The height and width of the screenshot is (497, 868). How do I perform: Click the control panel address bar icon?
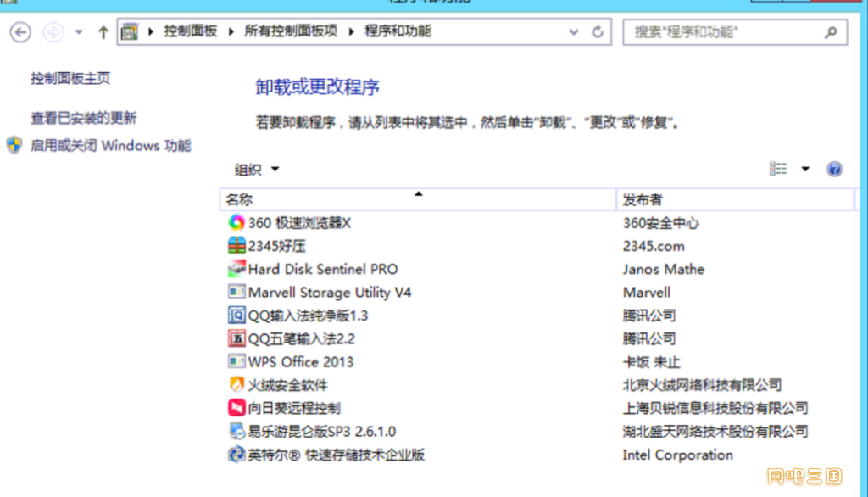coord(130,31)
